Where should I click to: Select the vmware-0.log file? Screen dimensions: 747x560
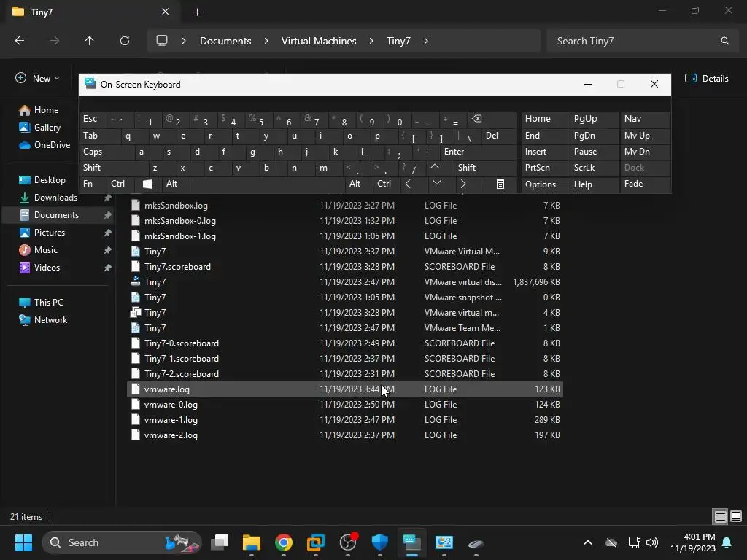(x=345, y=405)
